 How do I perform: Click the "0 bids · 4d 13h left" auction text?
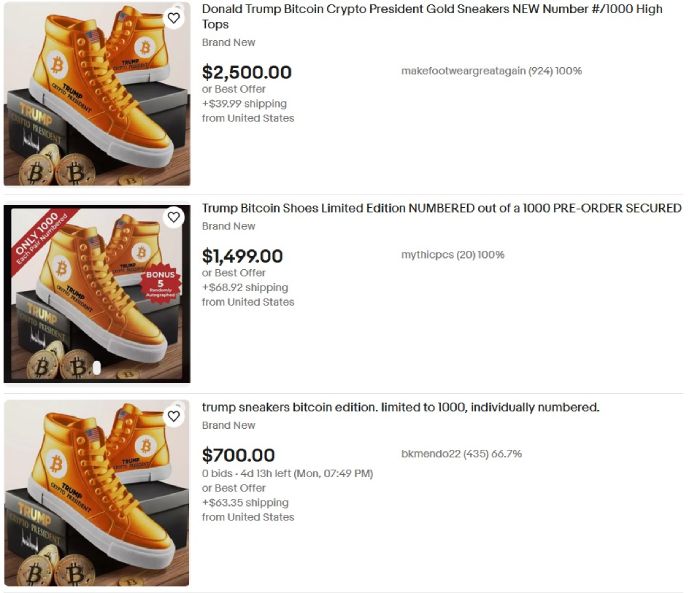pyautogui.click(x=287, y=473)
